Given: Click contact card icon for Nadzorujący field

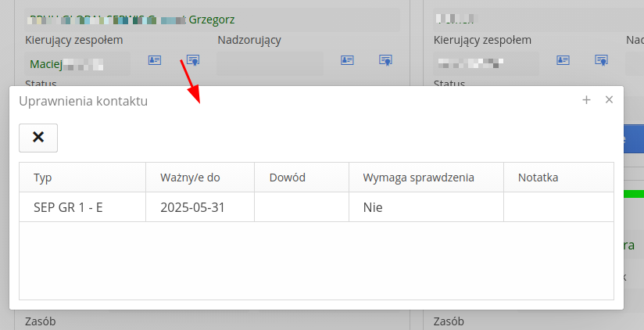Looking at the screenshot, I should point(347,60).
